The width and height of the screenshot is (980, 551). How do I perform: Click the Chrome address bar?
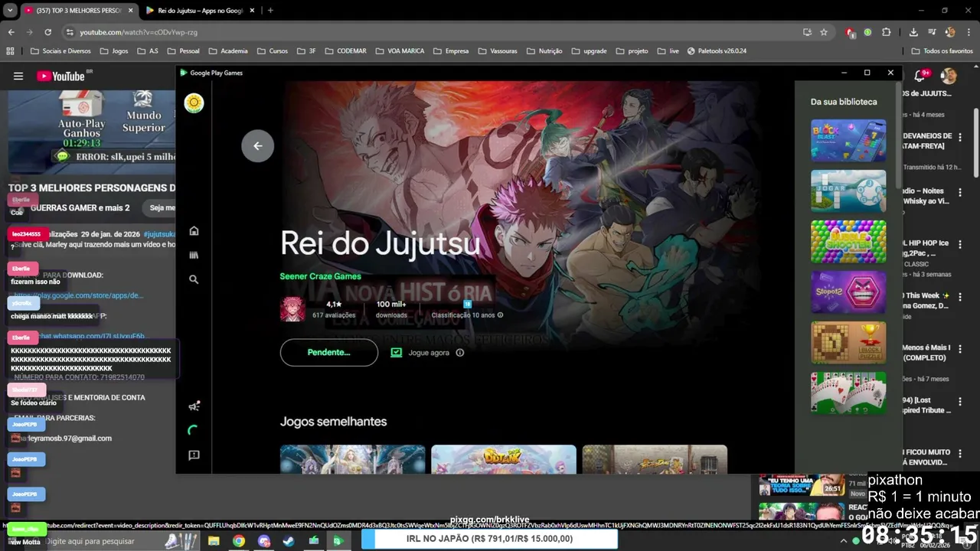pos(429,32)
